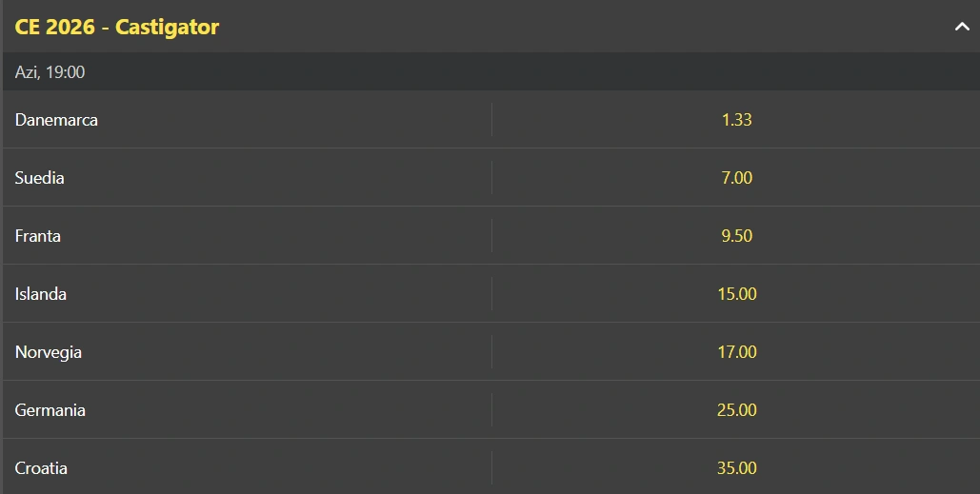Click the Suedia team name
980x494 pixels.
click(40, 178)
